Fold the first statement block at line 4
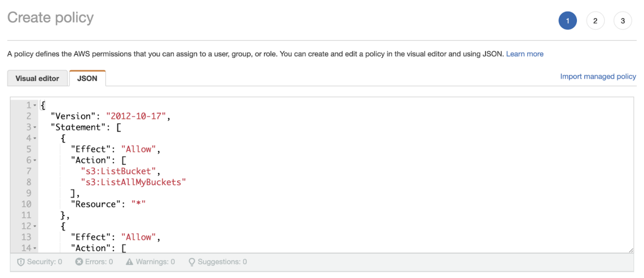The width and height of the screenshot is (644, 278). click(35, 138)
